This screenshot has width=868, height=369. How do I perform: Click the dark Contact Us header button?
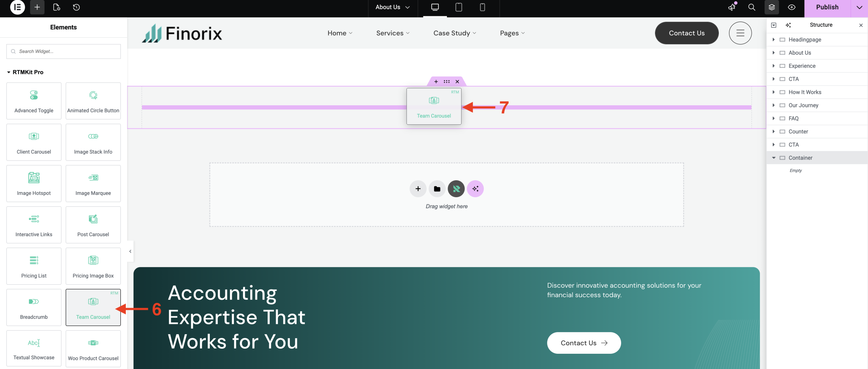[x=686, y=33]
